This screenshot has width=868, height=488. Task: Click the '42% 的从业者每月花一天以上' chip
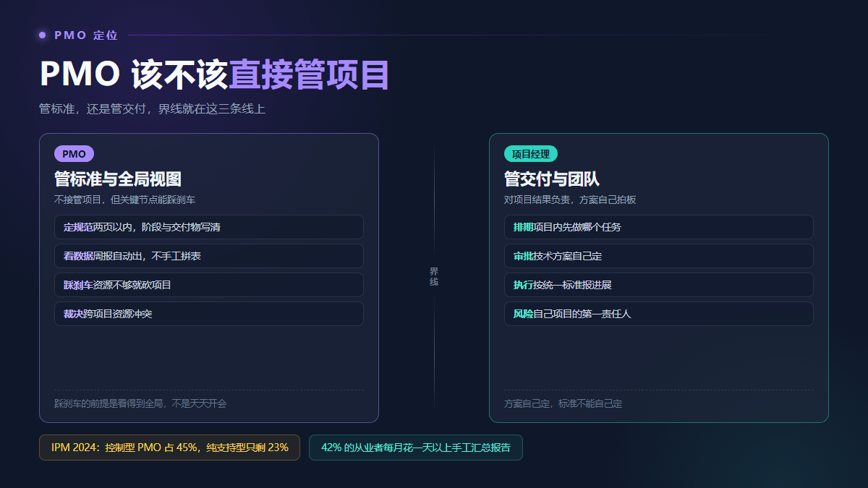coord(416,448)
